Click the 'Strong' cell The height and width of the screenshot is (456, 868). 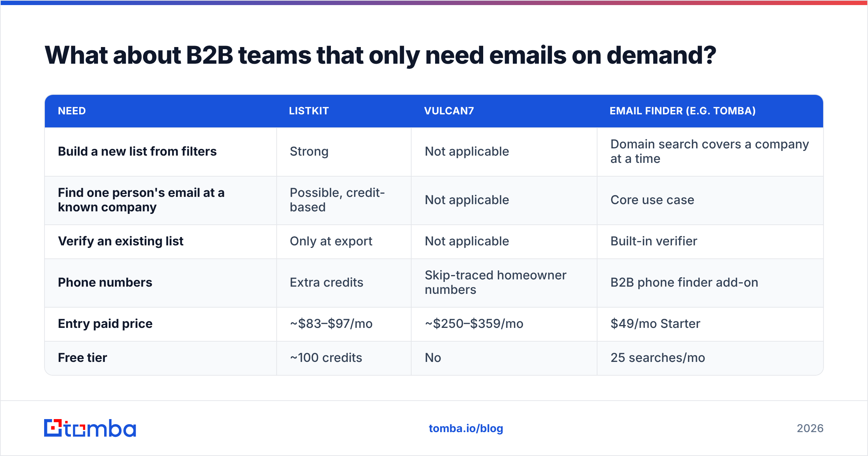click(x=309, y=151)
